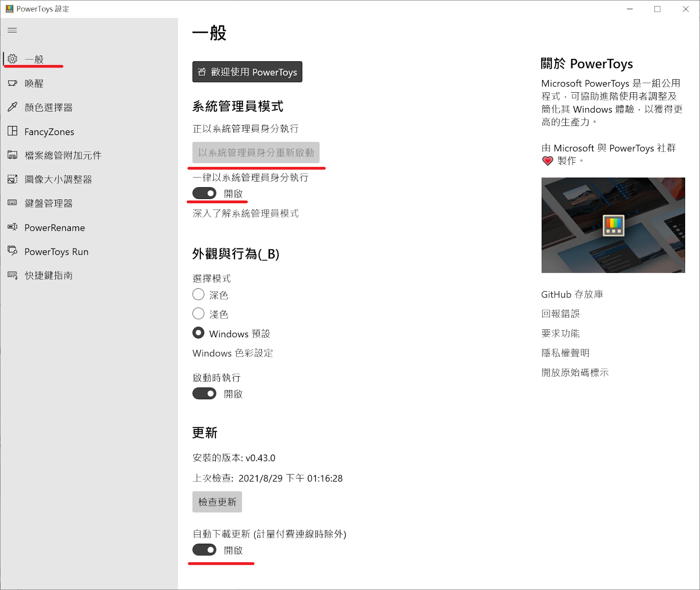The height and width of the screenshot is (590, 700).
Task: Select the 深色 mode radio button
Action: tap(198, 294)
